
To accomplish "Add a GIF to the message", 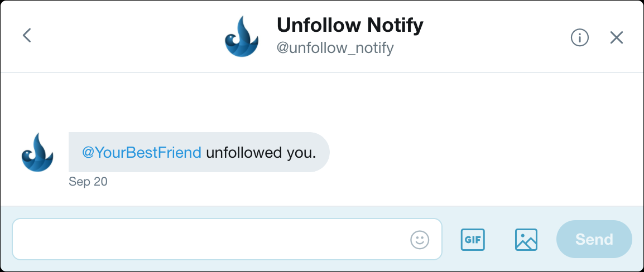I will 473,240.
